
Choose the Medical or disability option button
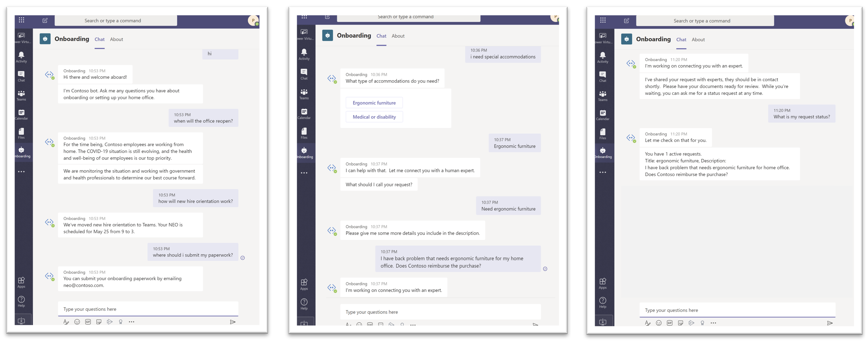point(374,117)
